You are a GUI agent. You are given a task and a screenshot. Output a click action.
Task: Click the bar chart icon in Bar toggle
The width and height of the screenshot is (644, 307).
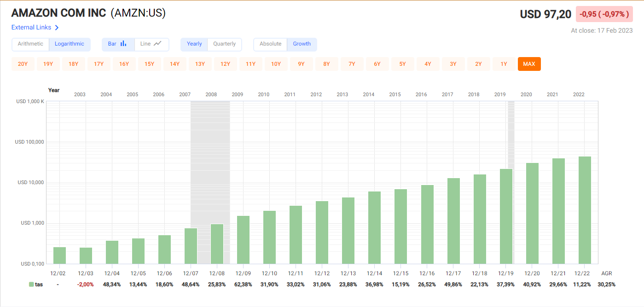click(x=123, y=44)
